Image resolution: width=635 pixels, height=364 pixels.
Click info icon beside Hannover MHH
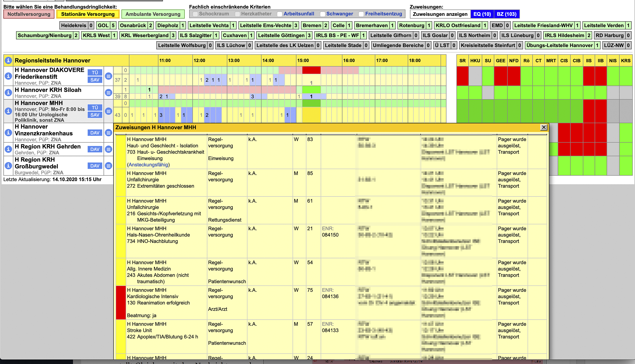click(8, 111)
